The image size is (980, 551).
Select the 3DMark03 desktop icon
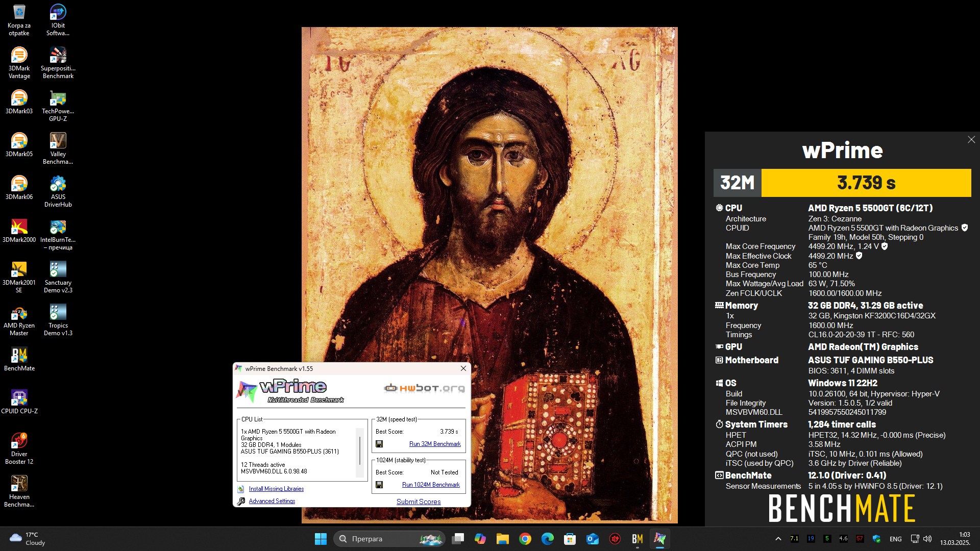tap(19, 102)
